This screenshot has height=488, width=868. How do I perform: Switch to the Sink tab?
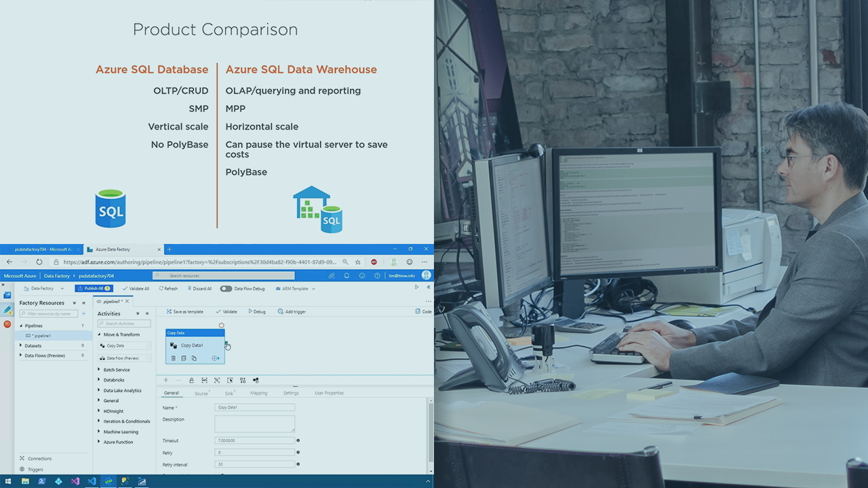229,393
